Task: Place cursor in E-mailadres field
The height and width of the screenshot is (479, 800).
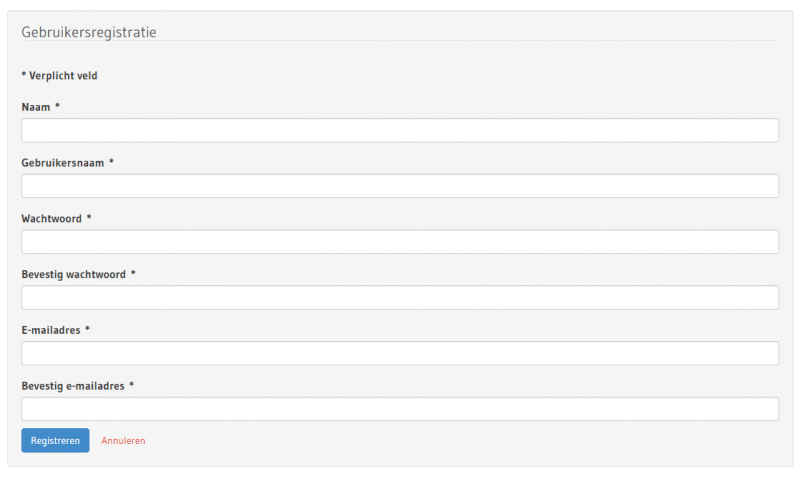Action: [x=400, y=353]
